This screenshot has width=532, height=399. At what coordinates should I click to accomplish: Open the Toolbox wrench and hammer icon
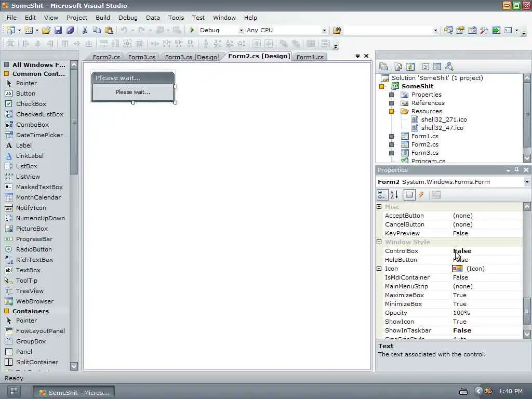(484, 30)
